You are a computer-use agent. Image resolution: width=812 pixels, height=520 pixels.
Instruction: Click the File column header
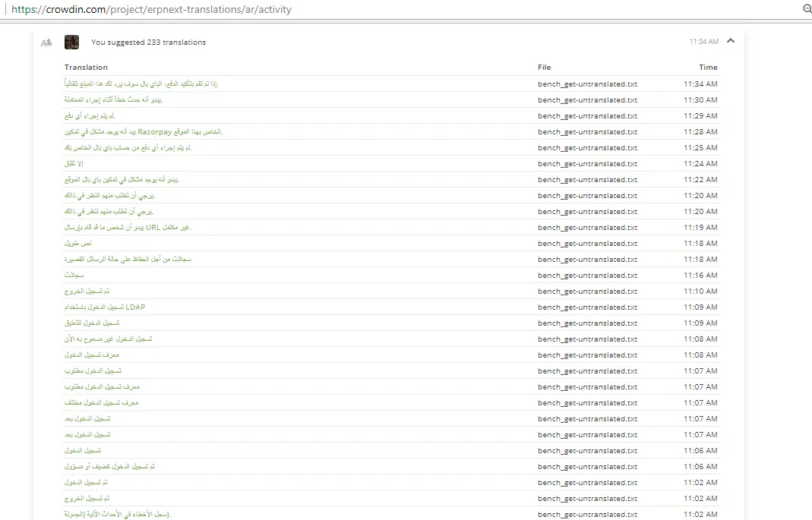(x=545, y=68)
